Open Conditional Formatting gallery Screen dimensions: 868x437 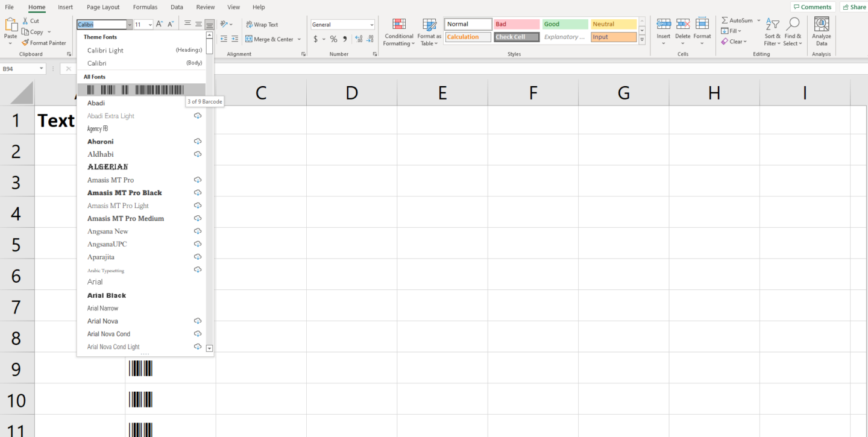(x=398, y=33)
